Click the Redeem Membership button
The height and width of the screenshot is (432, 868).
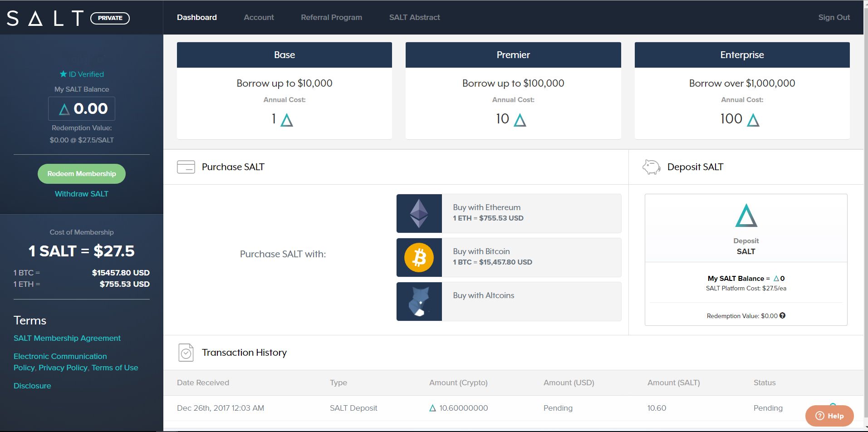tap(82, 174)
